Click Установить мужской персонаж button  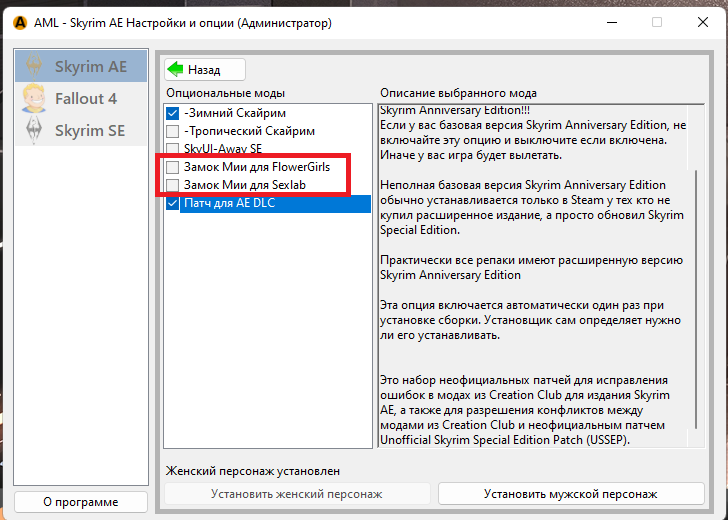[570, 494]
